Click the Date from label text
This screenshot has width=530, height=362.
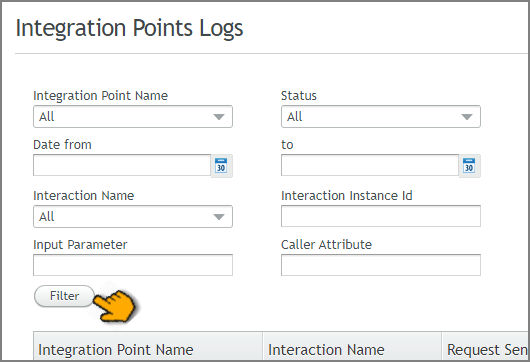[63, 145]
